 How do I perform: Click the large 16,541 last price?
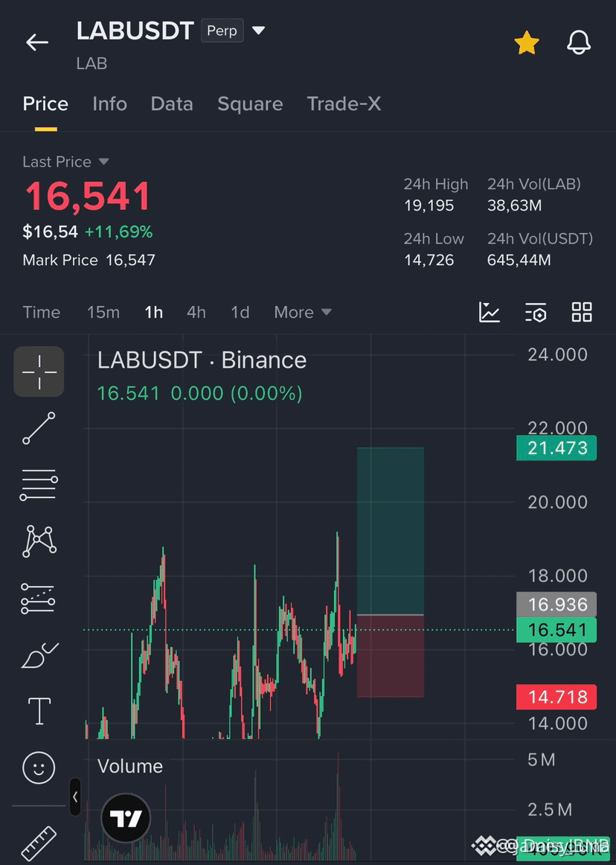click(89, 197)
